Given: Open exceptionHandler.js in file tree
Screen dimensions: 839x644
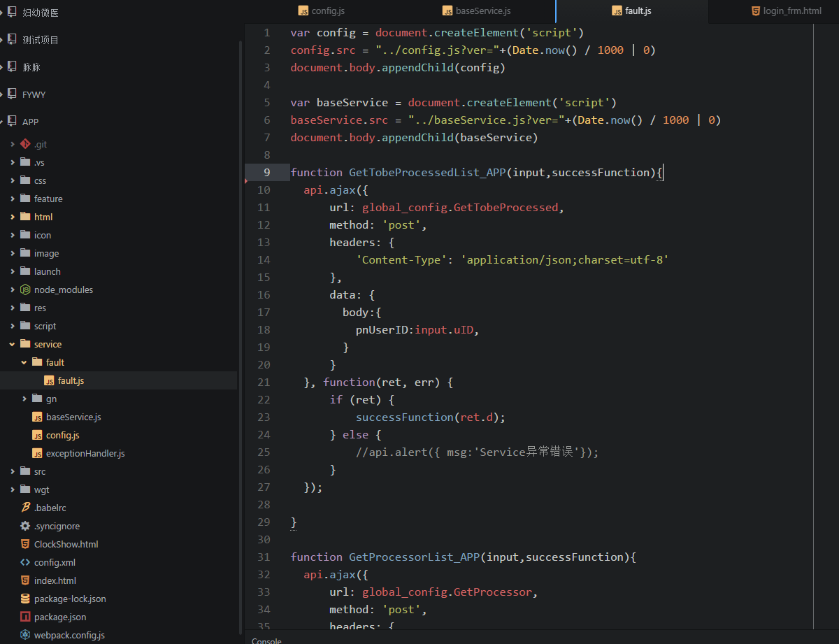Looking at the screenshot, I should click(x=85, y=453).
